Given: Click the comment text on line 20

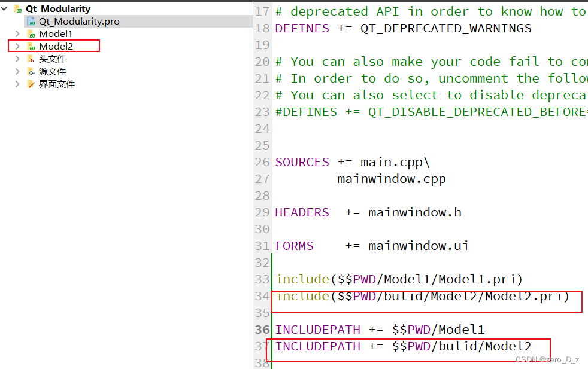Looking at the screenshot, I should (431, 62).
